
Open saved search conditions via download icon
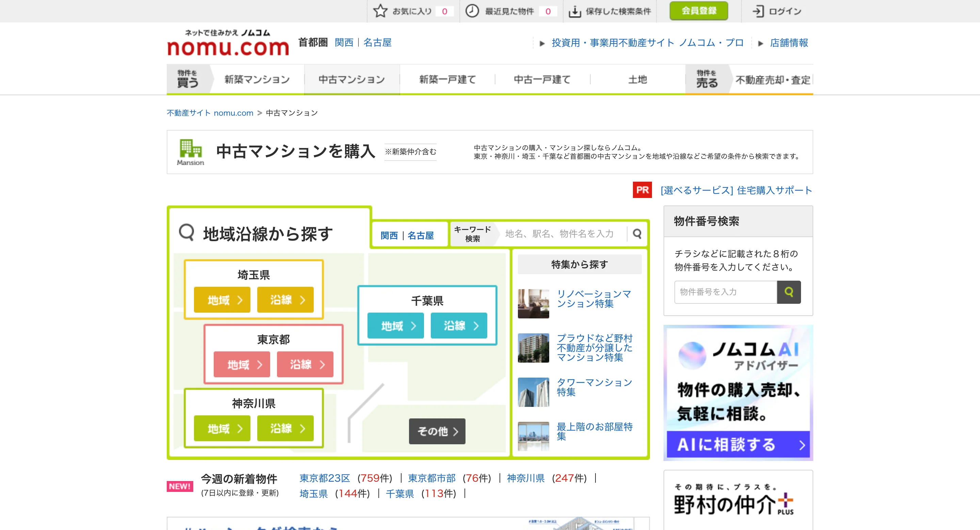click(574, 12)
